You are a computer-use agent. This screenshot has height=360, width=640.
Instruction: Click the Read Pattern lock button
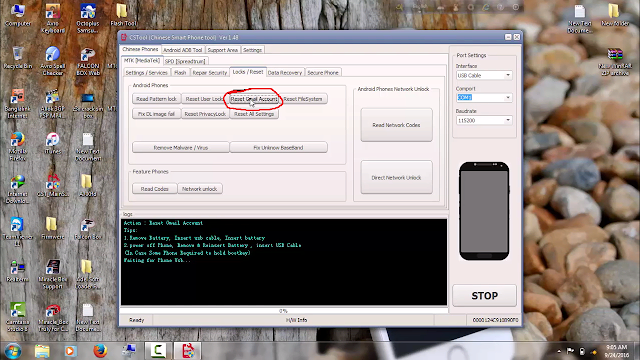coord(156,99)
